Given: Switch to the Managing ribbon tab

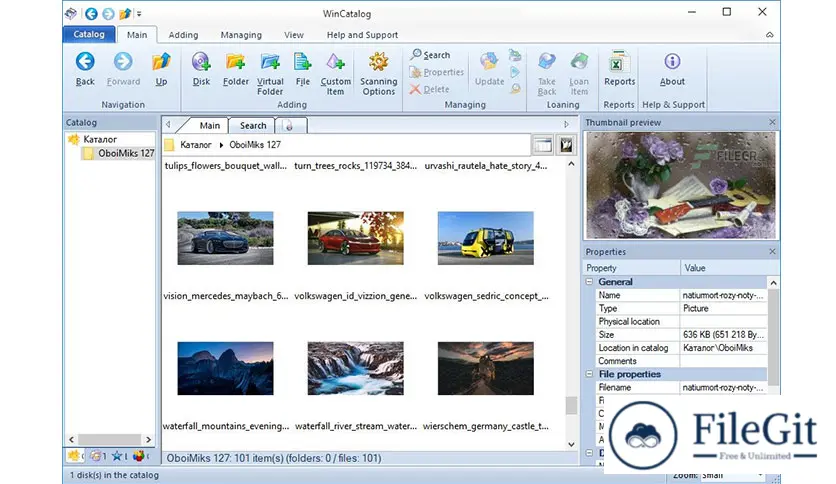Looking at the screenshot, I should 241,35.
